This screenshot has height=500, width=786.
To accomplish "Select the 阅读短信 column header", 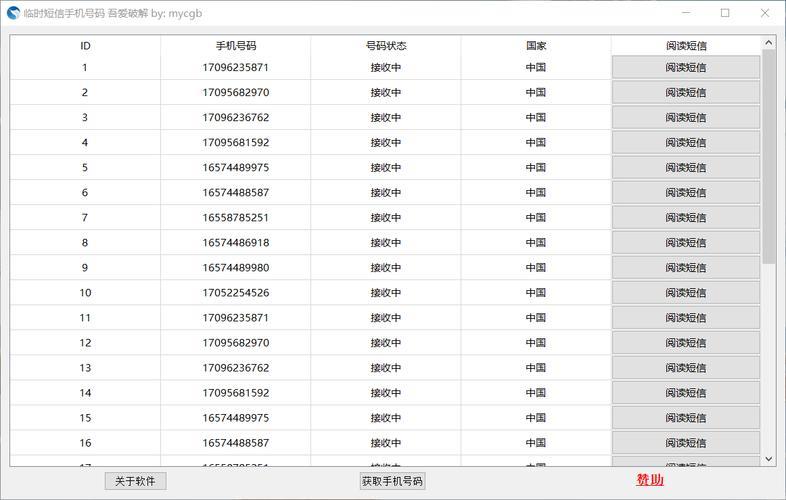I will pos(686,46).
